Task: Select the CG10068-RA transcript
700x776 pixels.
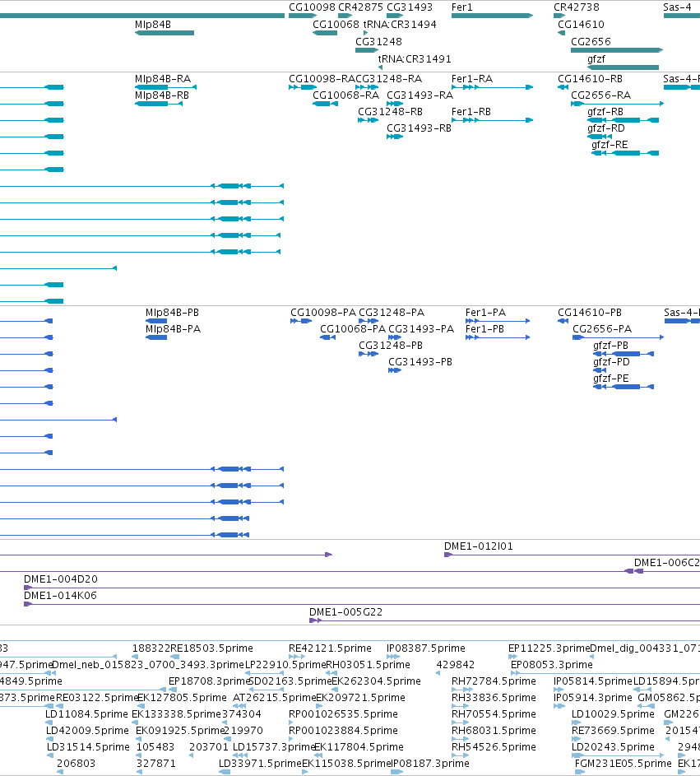Action: [x=325, y=104]
